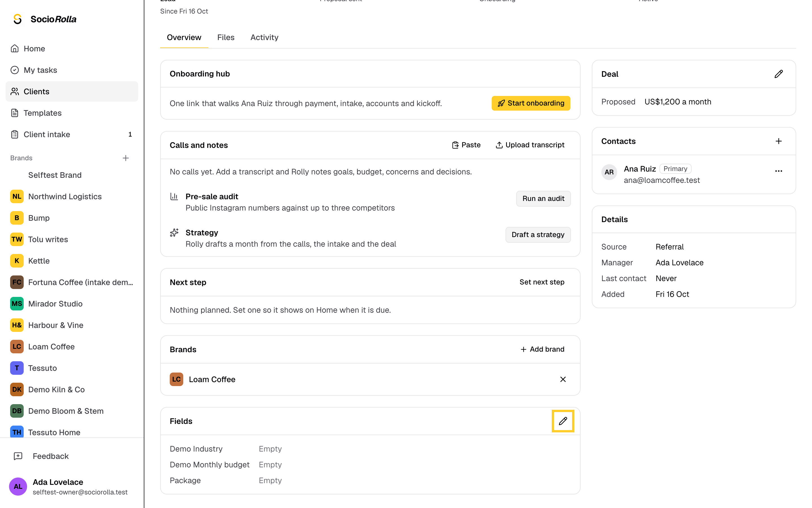
Task: Open Fortuna Coffee brand
Action: [x=72, y=282]
